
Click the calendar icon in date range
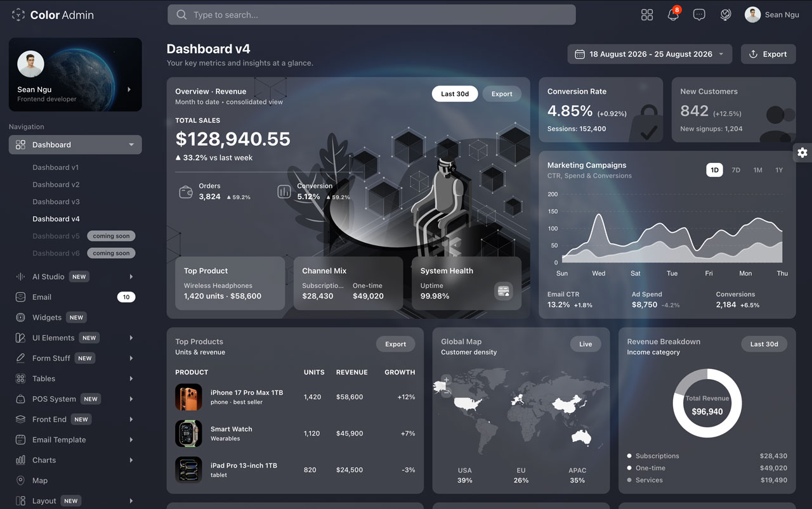(579, 55)
